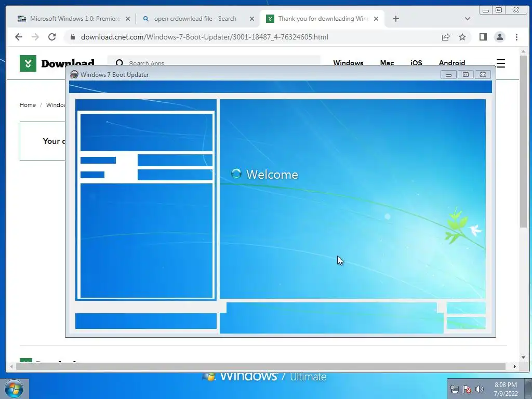Minimize the Chrome browser window
The image size is (532, 399).
point(486,10)
